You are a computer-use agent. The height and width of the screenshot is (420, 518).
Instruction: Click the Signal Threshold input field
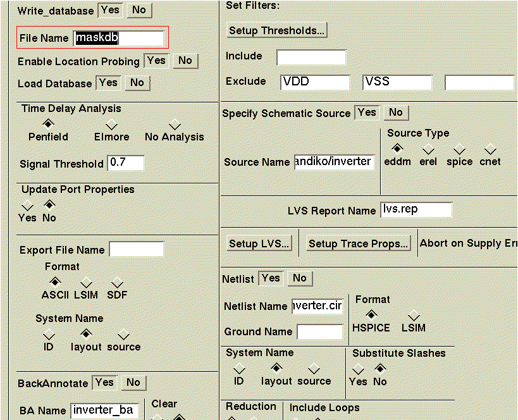tap(126, 163)
